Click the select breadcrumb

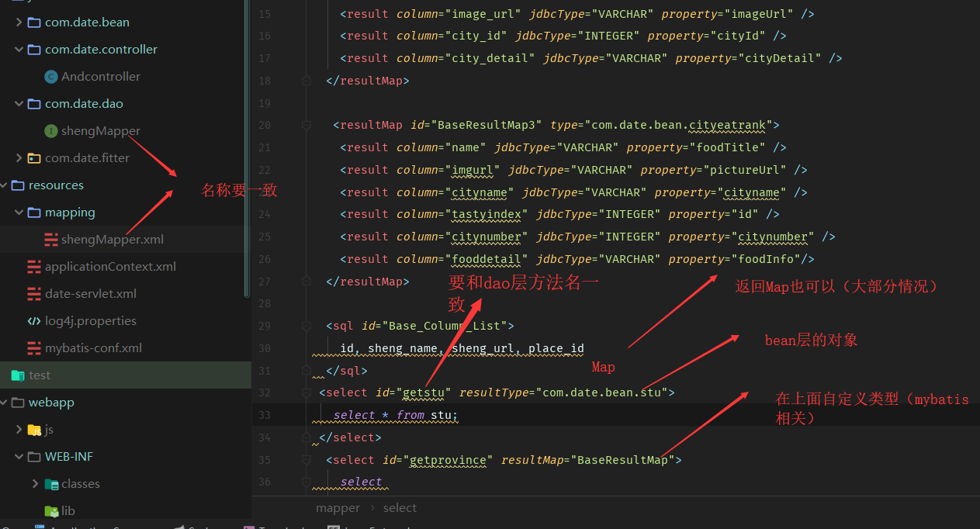pyautogui.click(x=400, y=508)
